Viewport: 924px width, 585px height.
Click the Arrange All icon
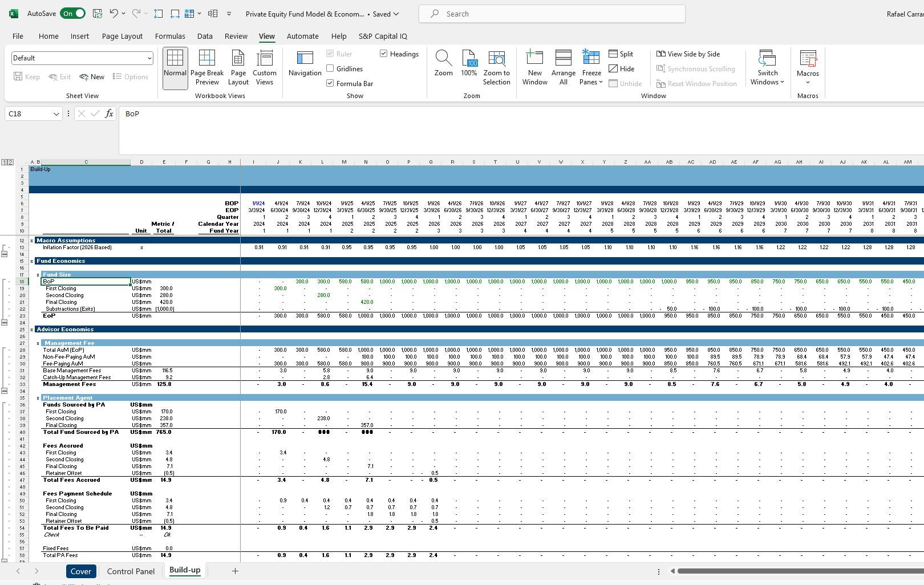pos(563,67)
